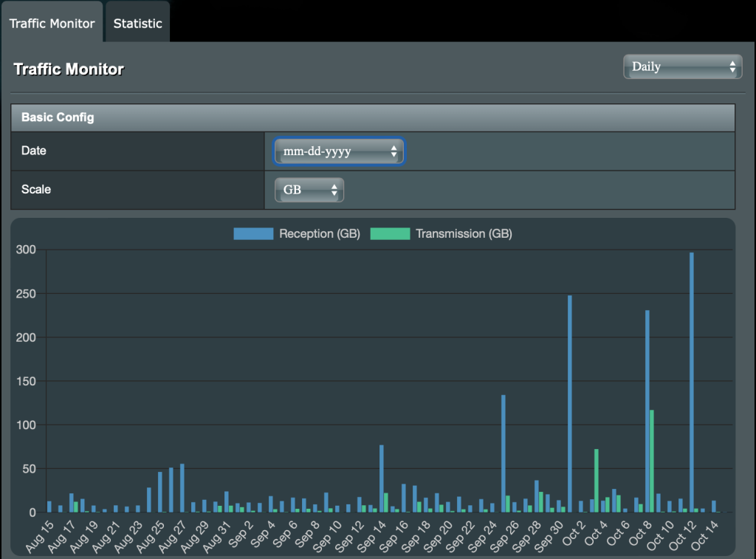Click the Sep 10 x-axis label

click(x=327, y=536)
